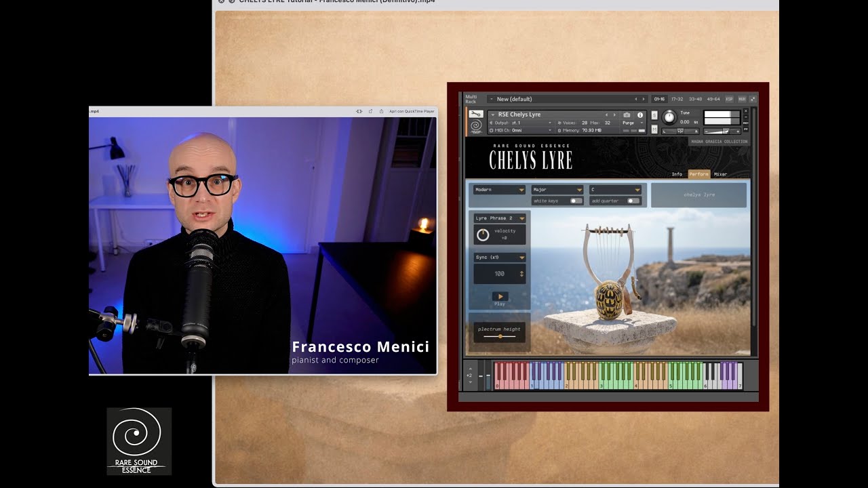This screenshot has width=868, height=488.
Task: Open the Major scale dropdown
Action: click(557, 190)
